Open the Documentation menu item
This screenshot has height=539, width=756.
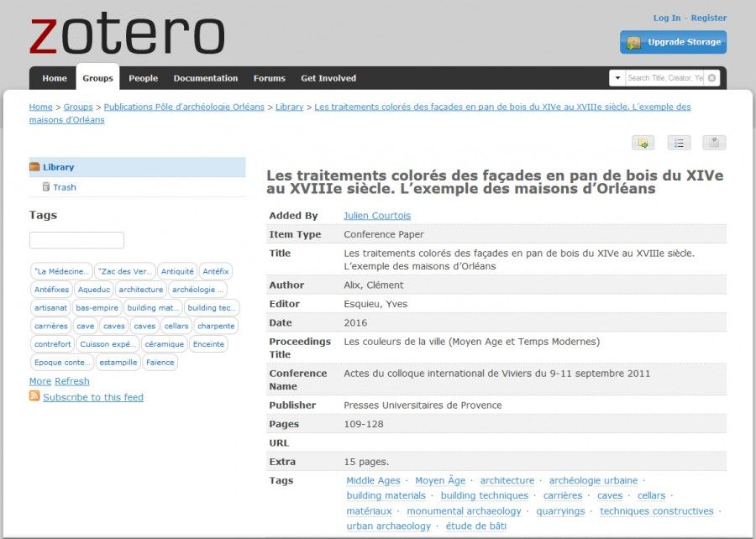(x=205, y=78)
